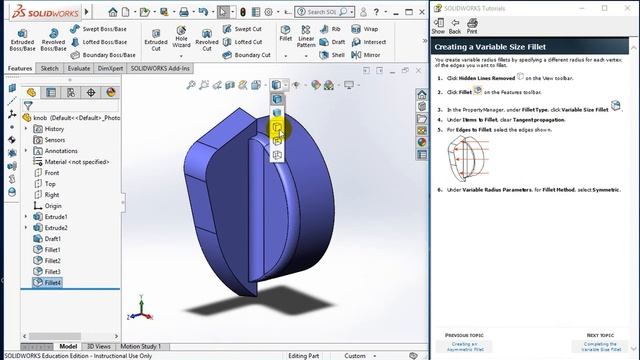Screen dimensions: 640x360
Task: Choose Lofted Boss/Base feature
Action: 99,42
